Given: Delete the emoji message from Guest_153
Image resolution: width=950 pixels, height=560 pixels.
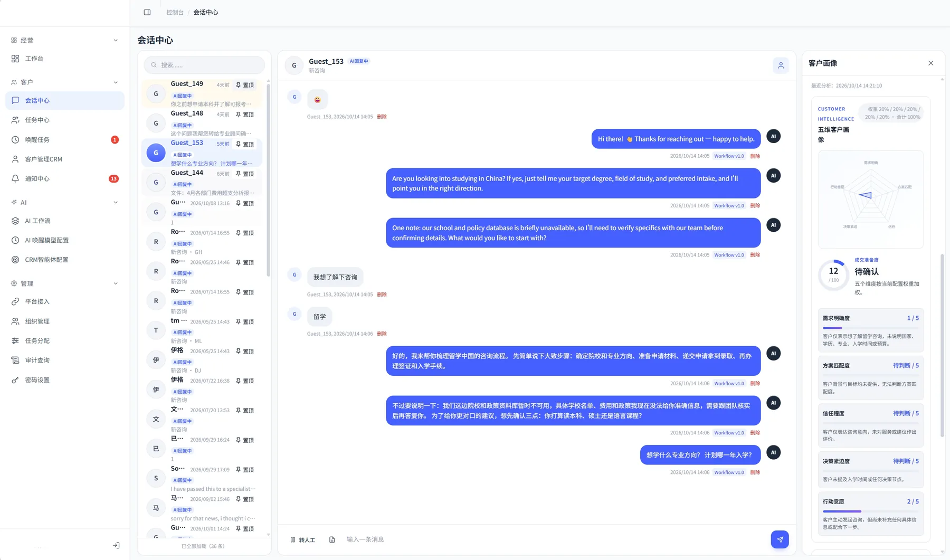Looking at the screenshot, I should (x=382, y=117).
